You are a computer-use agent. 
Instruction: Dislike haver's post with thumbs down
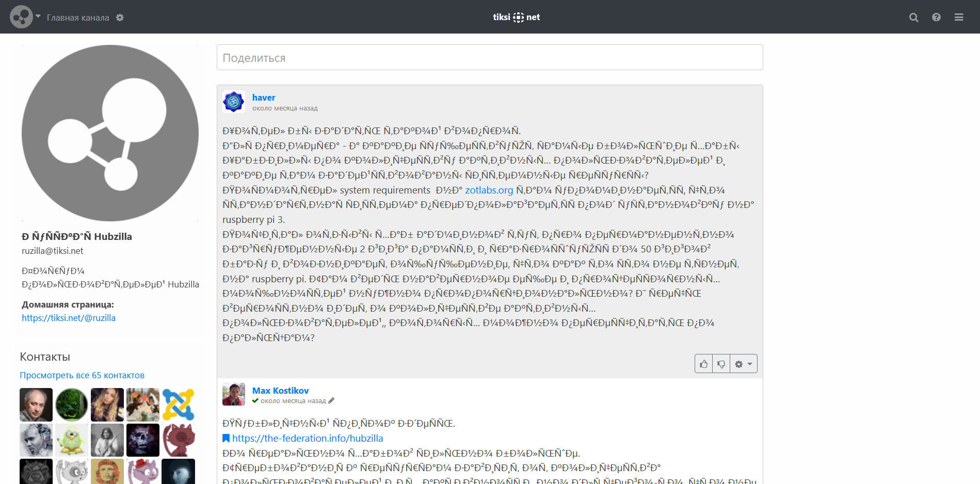tap(721, 364)
